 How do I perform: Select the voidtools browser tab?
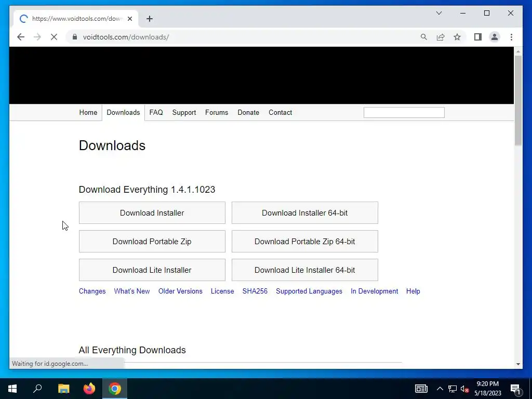click(76, 19)
